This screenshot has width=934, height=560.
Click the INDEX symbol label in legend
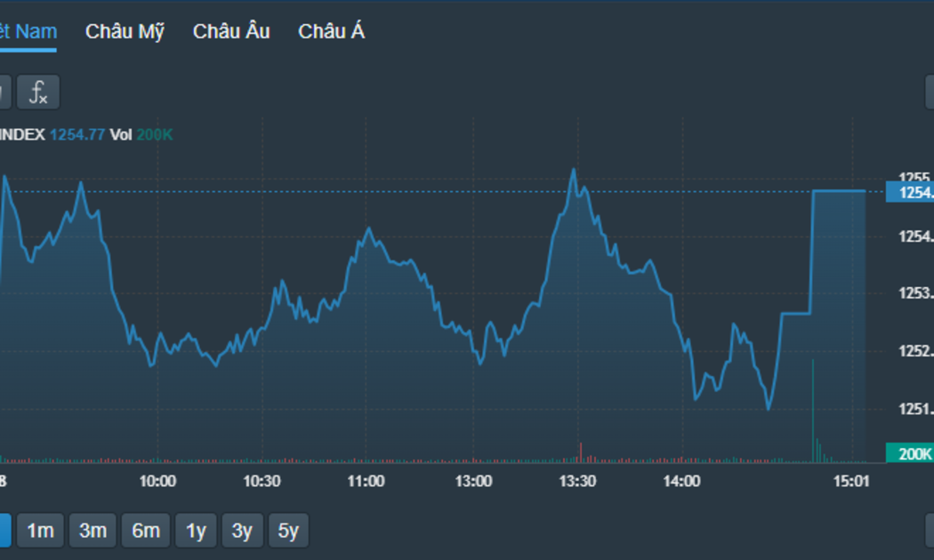(22, 134)
